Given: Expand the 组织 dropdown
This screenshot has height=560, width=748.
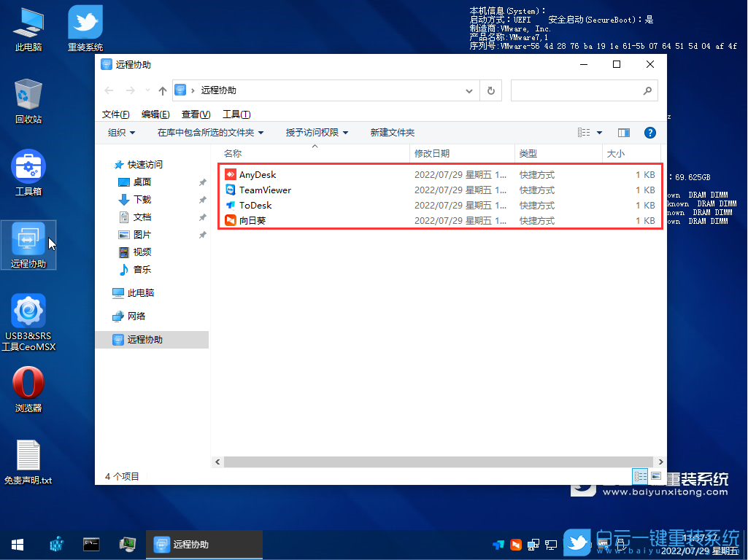Looking at the screenshot, I should 121,132.
